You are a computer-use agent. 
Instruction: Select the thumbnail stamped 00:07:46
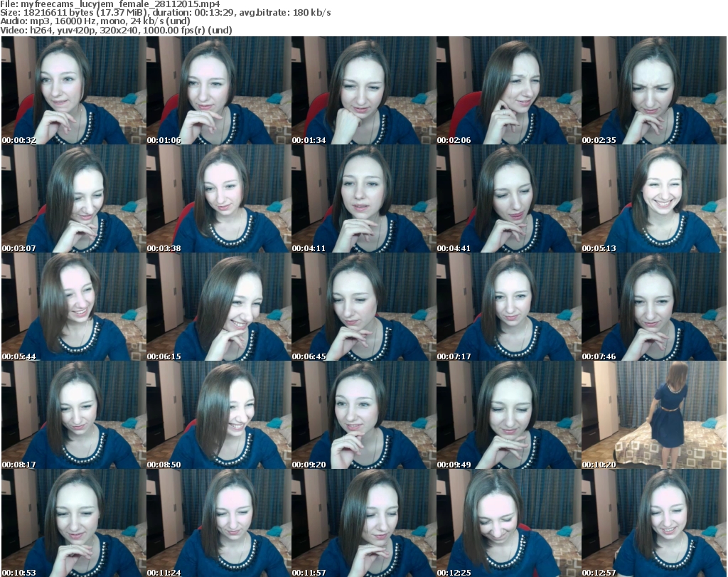click(654, 307)
